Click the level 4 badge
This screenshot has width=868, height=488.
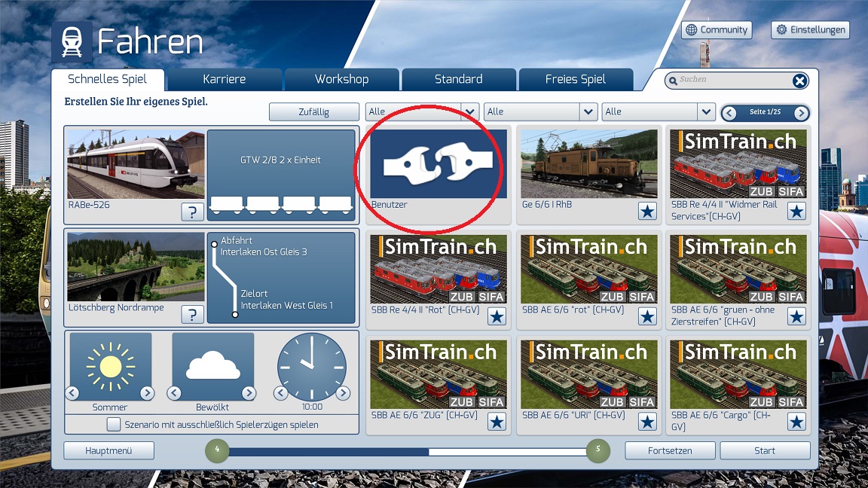217,450
